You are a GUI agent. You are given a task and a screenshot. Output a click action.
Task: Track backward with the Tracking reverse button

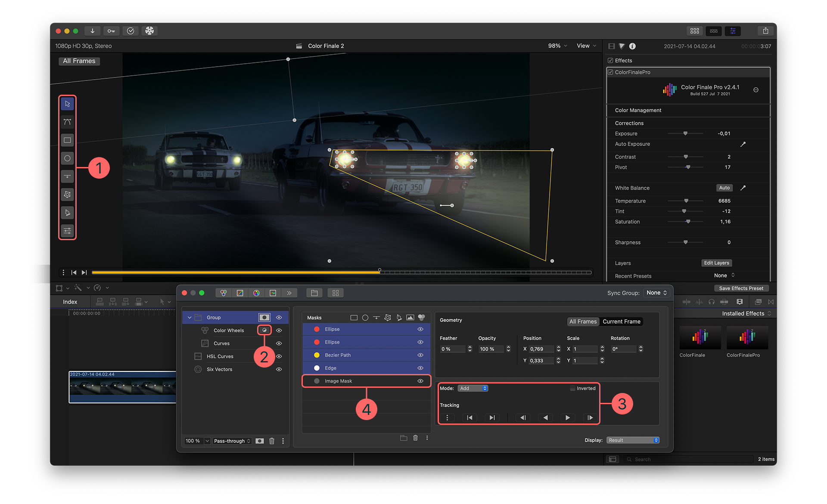point(545,417)
